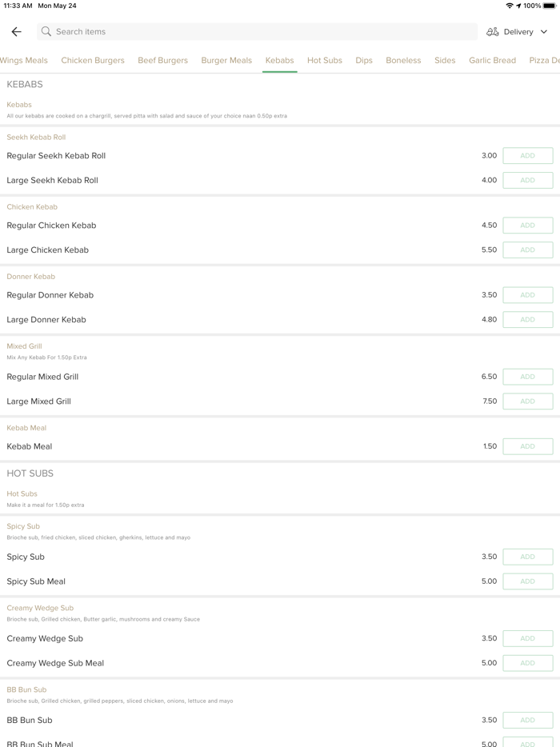Viewport: 560px width, 747px height.
Task: Add Regular Seekh Kebab Roll
Action: [527, 156]
